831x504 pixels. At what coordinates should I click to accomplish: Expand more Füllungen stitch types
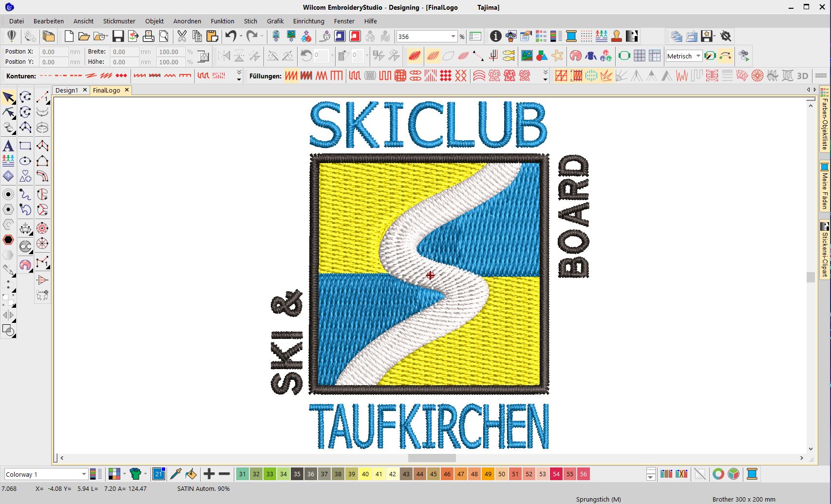[545, 76]
